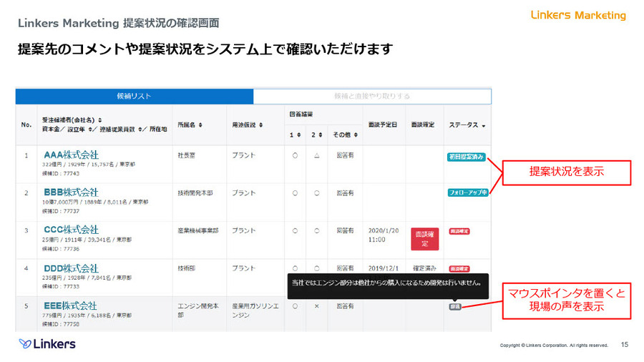Click the slide page number 15

pos(625,345)
